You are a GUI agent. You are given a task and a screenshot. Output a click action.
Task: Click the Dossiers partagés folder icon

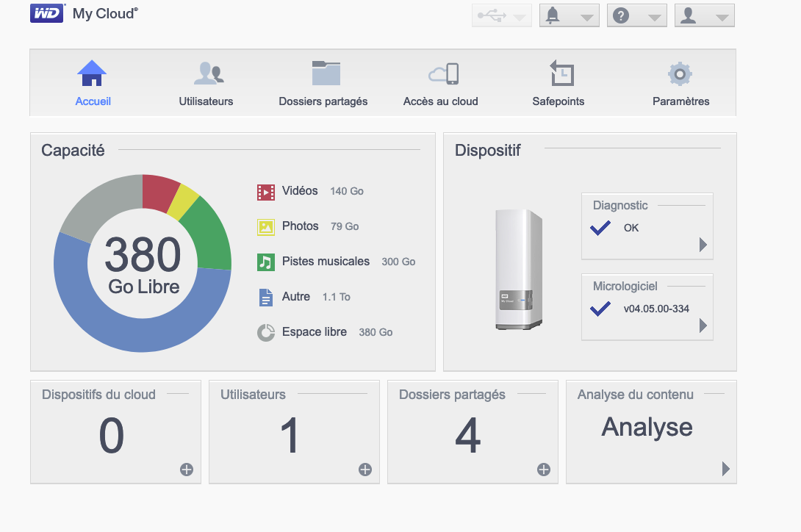tap(326, 73)
